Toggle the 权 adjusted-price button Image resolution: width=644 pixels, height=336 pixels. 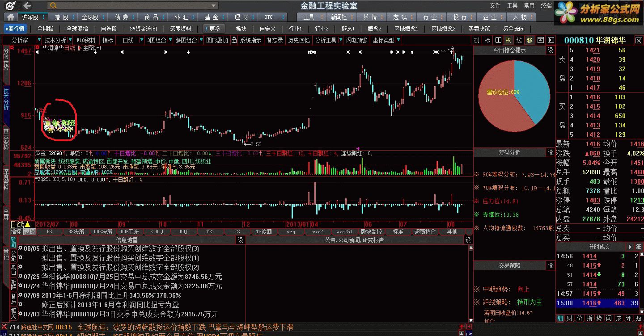pos(508,40)
